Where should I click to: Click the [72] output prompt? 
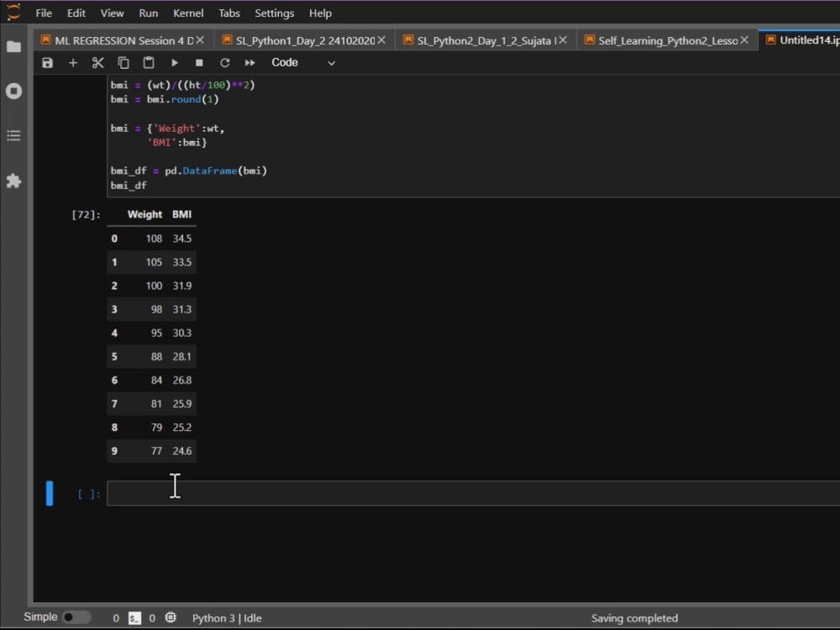[86, 214]
